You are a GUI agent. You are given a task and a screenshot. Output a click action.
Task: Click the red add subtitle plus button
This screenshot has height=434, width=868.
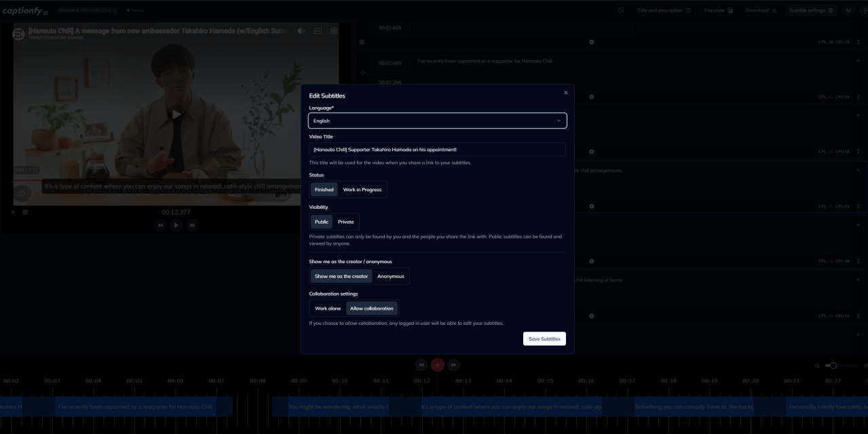click(438, 365)
